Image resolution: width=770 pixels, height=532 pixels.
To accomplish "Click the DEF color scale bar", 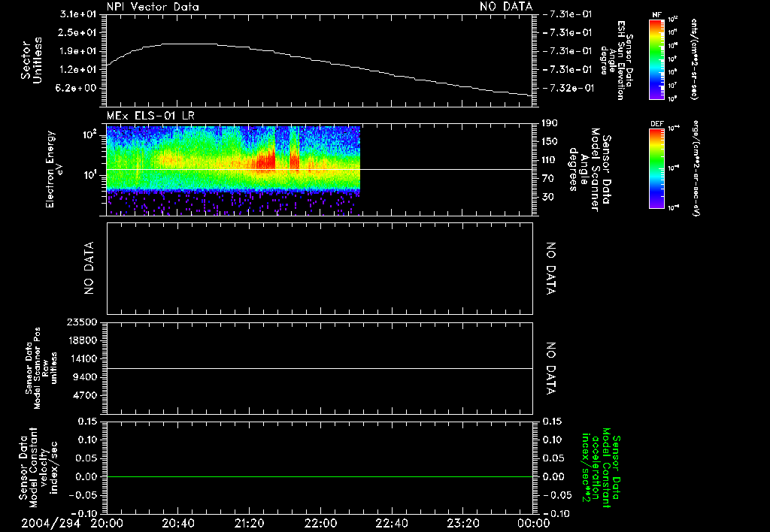I will coord(657,168).
